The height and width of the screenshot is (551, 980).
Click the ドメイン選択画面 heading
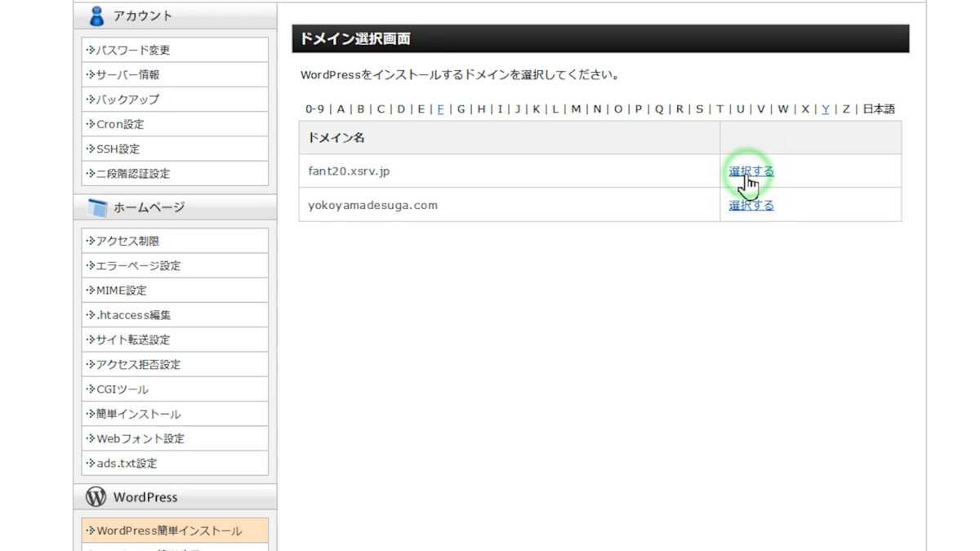pos(355,39)
